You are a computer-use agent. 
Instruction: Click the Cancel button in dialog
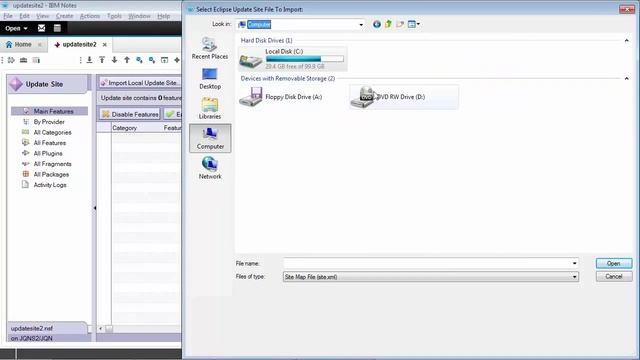(613, 276)
